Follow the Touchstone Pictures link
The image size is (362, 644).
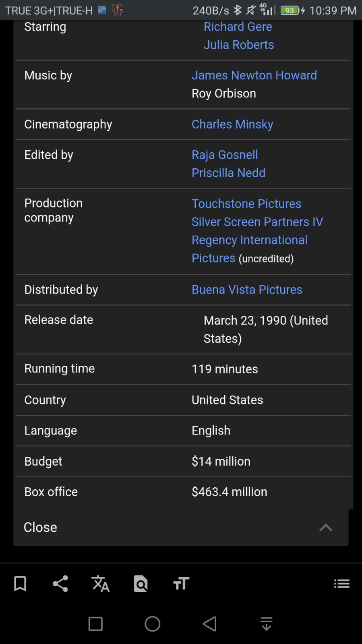tap(246, 204)
